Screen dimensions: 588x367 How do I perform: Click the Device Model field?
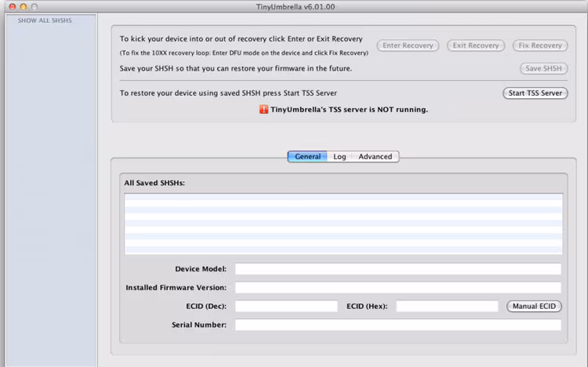397,269
